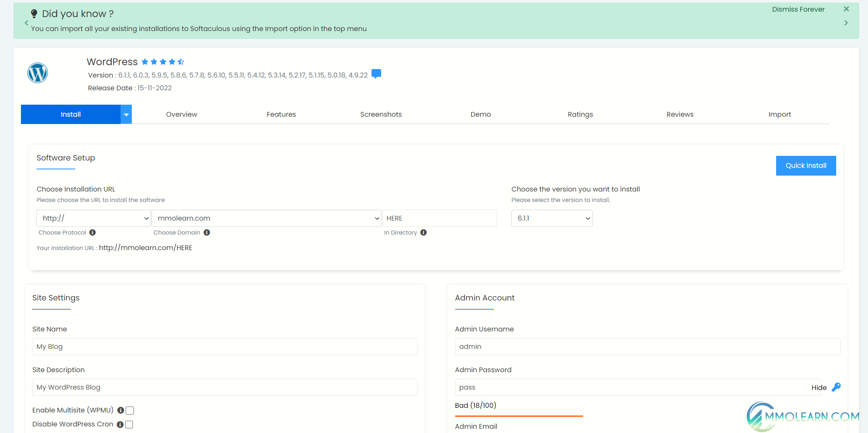The image size is (868, 433).
Task: Click the WordPress star rating
Action: tap(163, 62)
